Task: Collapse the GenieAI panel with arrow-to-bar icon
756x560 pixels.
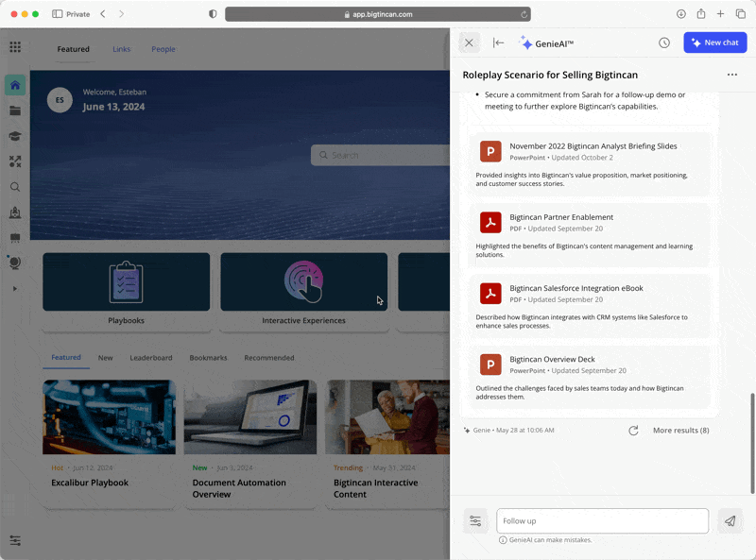Action: pyautogui.click(x=499, y=42)
